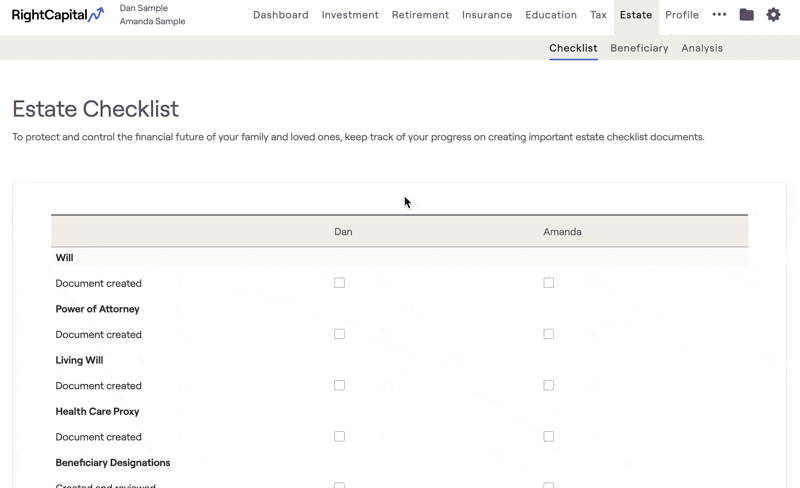Viewport: 800px width, 488px height.
Task: Open the Investment section
Action: click(x=350, y=15)
